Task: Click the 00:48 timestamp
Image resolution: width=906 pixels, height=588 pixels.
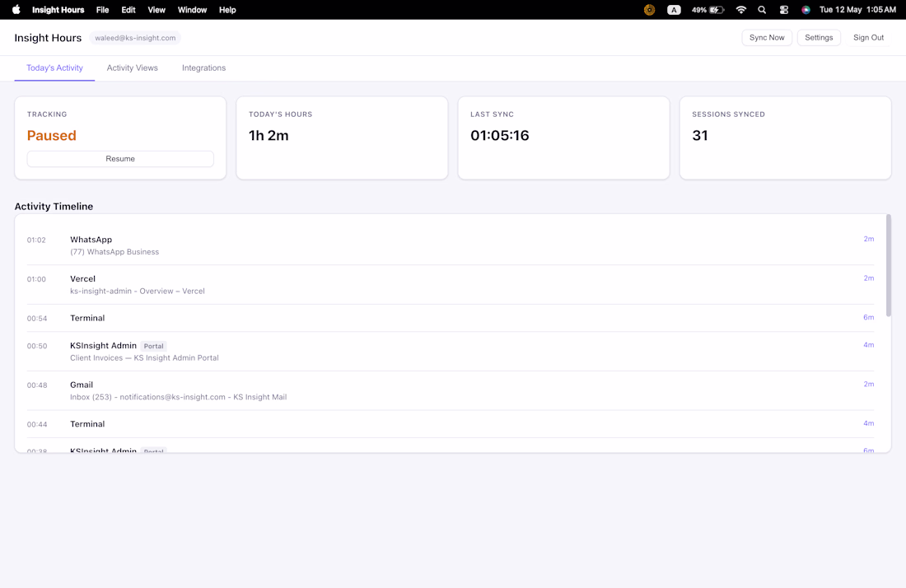Action: point(37,385)
